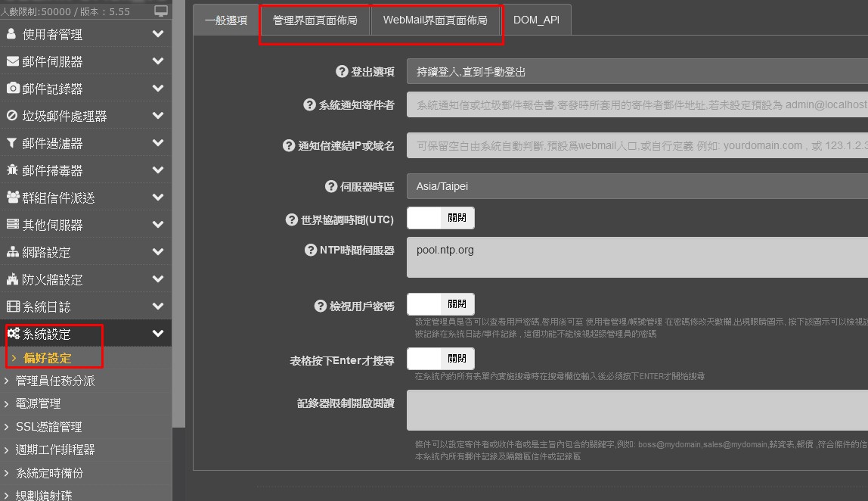Screen dimensions: 868x501
Task: Click the 系統通知寄件者 input field
Action: click(x=637, y=104)
